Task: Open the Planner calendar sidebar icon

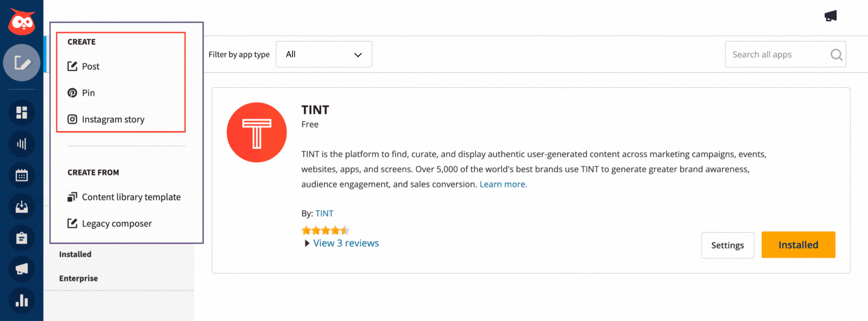Action: (22, 175)
